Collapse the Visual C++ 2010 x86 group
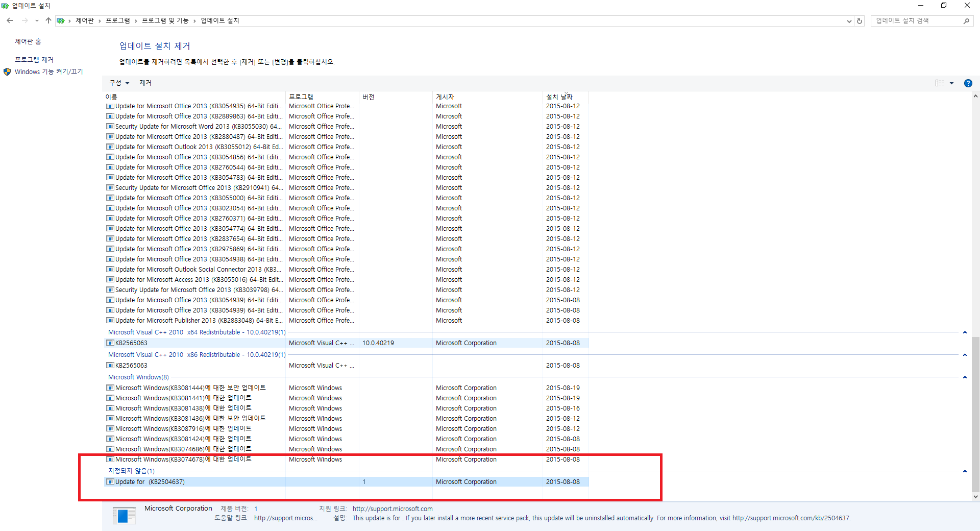The image size is (980, 531). point(965,355)
